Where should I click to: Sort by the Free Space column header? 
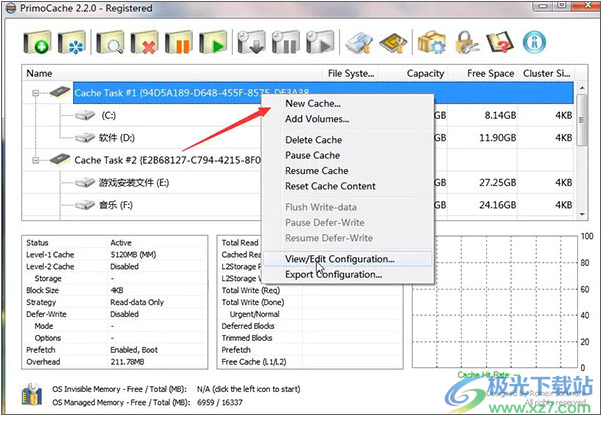click(482, 73)
